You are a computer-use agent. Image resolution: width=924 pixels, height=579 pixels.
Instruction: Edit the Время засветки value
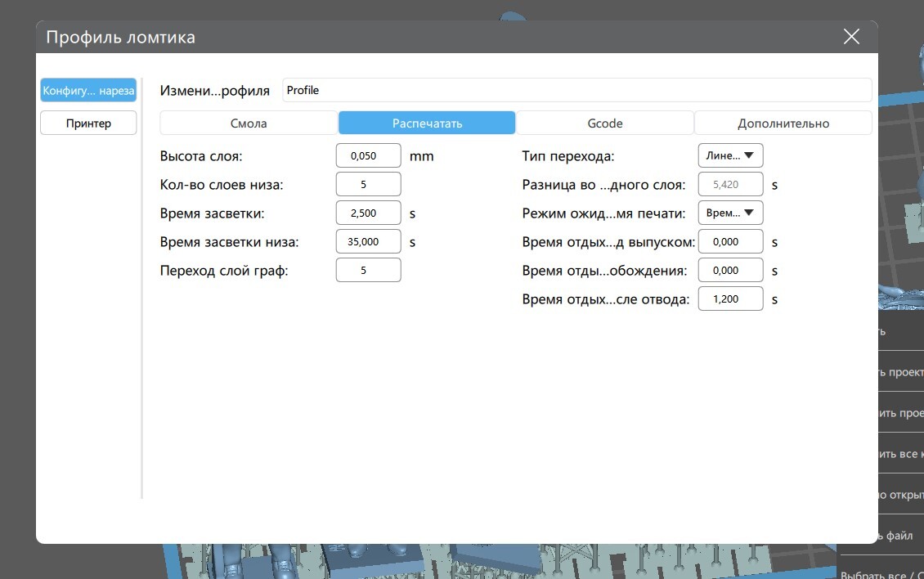(368, 213)
